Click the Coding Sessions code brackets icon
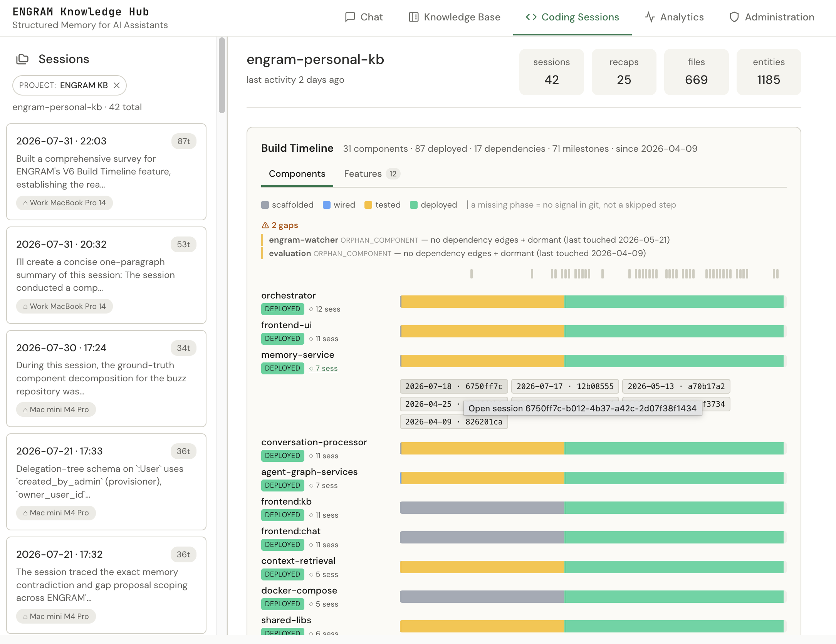 point(531,17)
